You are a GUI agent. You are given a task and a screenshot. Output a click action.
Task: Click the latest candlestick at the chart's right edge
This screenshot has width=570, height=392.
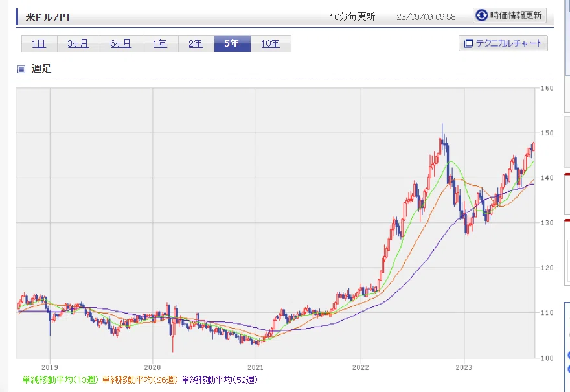[533, 146]
